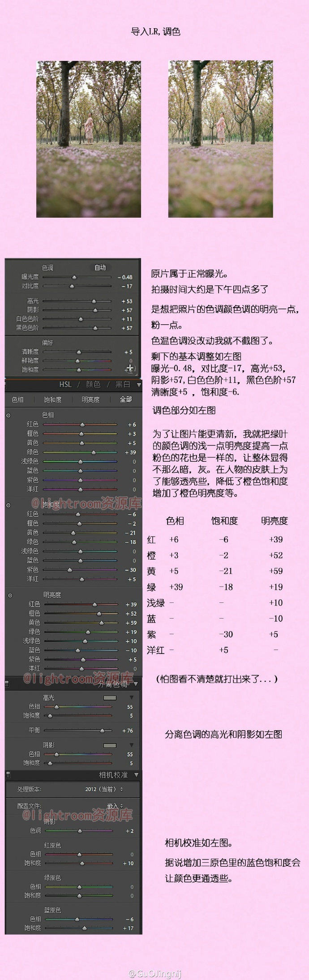309x980 pixels.
Task: Click the 饱和度 section target adjustment icon
Action: 9,505
